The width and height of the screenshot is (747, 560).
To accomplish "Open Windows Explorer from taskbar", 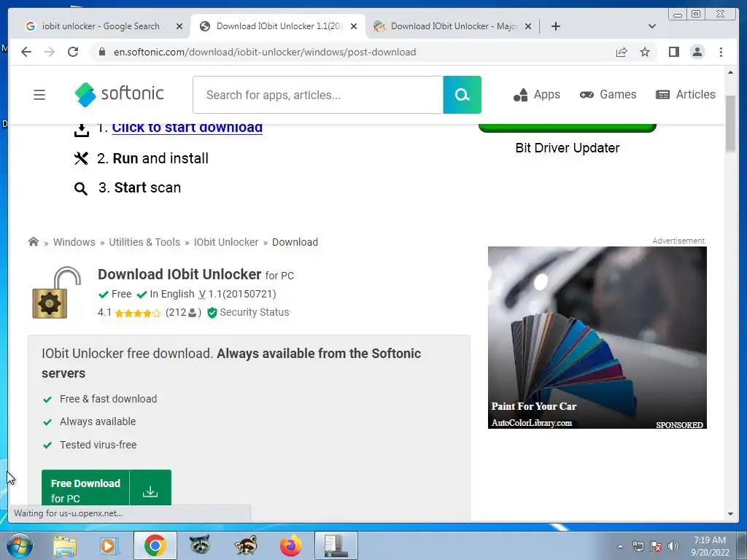I will [64, 545].
